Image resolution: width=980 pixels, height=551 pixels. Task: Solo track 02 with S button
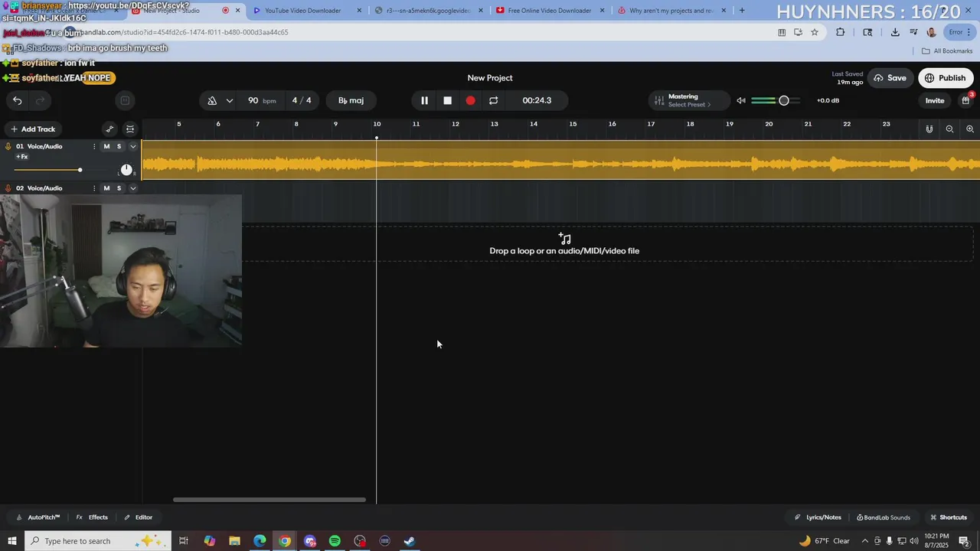(x=119, y=188)
